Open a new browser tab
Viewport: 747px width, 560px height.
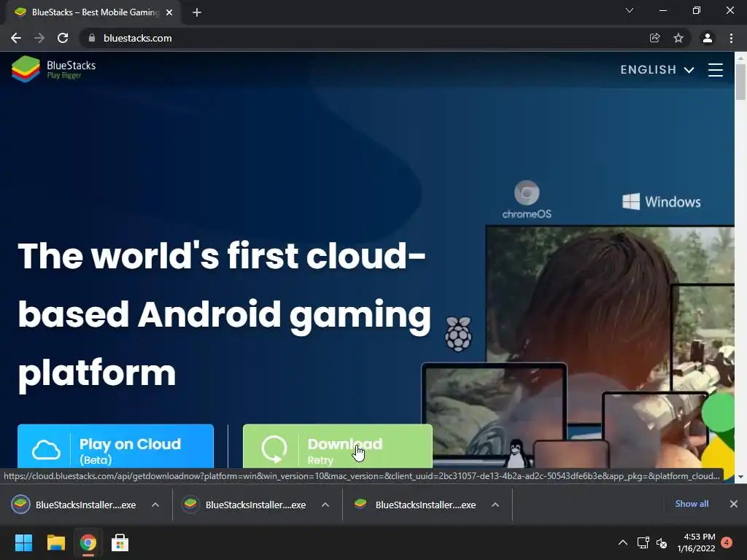[197, 12]
